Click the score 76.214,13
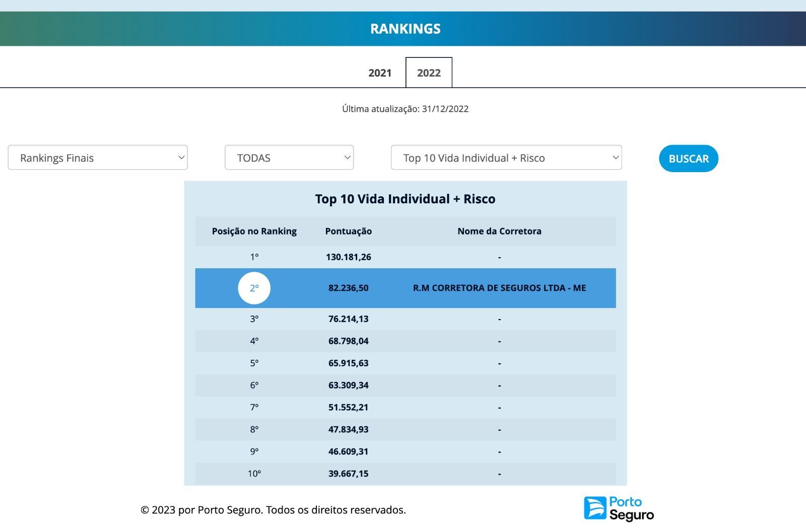This screenshot has height=532, width=806. coord(349,319)
